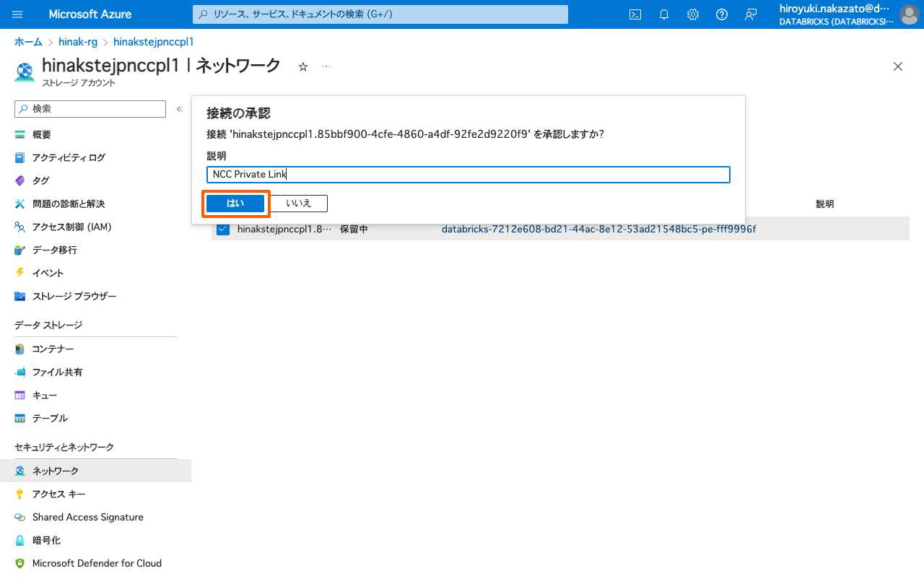
Task: Go to ホーム breadcrumb
Action: tap(28, 42)
